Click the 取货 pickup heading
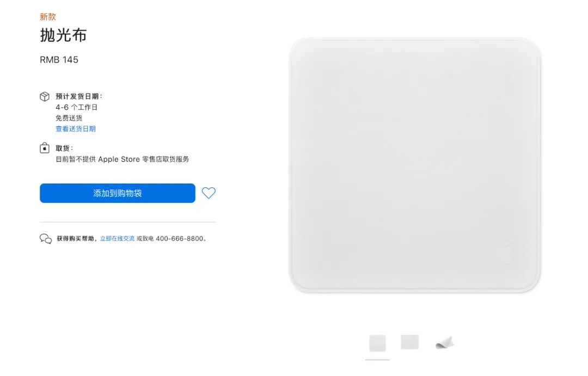 (x=64, y=148)
